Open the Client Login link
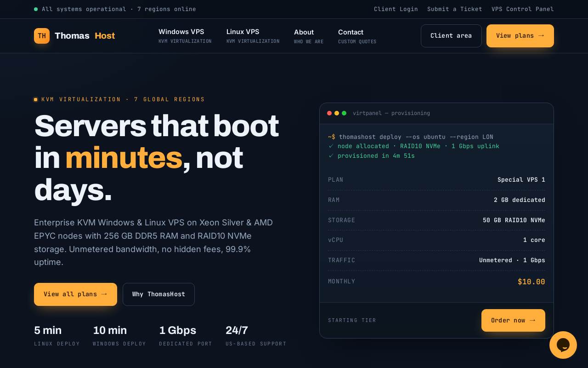The width and height of the screenshot is (588, 368). tap(396, 9)
